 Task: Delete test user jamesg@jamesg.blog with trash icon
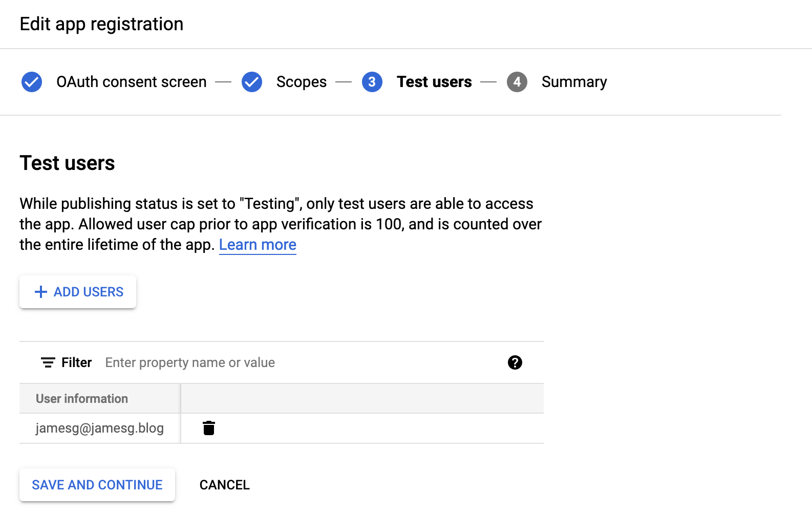click(209, 428)
